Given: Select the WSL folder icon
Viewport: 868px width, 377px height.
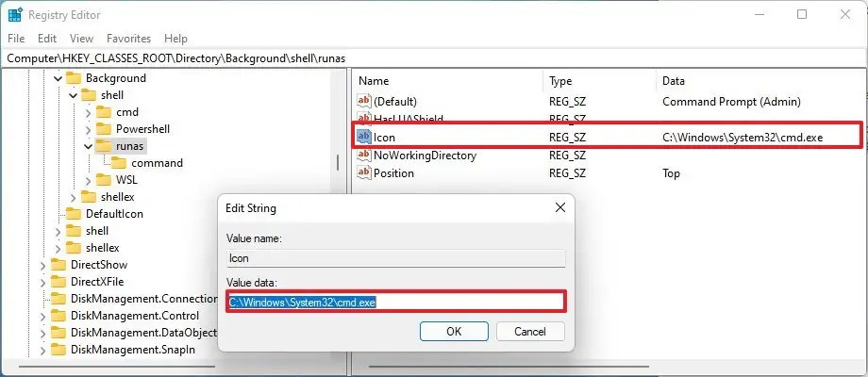Looking at the screenshot, I should pos(104,180).
